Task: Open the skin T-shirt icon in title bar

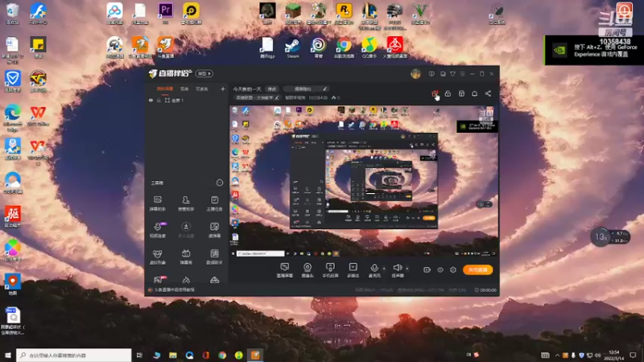Action: click(452, 74)
